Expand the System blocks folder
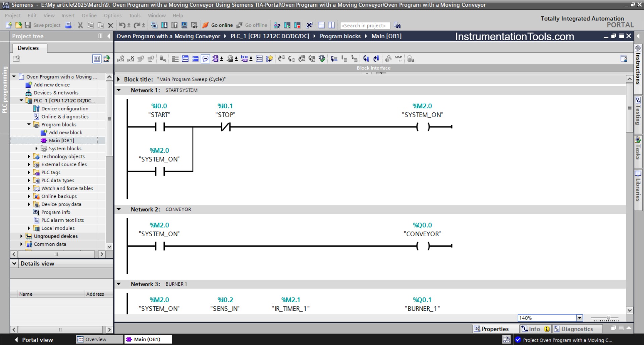644x345 pixels. coord(37,148)
